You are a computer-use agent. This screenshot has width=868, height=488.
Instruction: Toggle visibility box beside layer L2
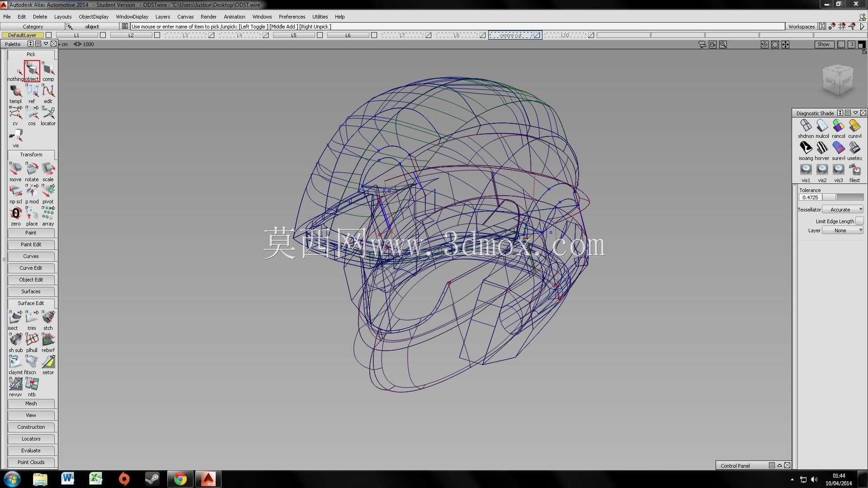tap(157, 35)
